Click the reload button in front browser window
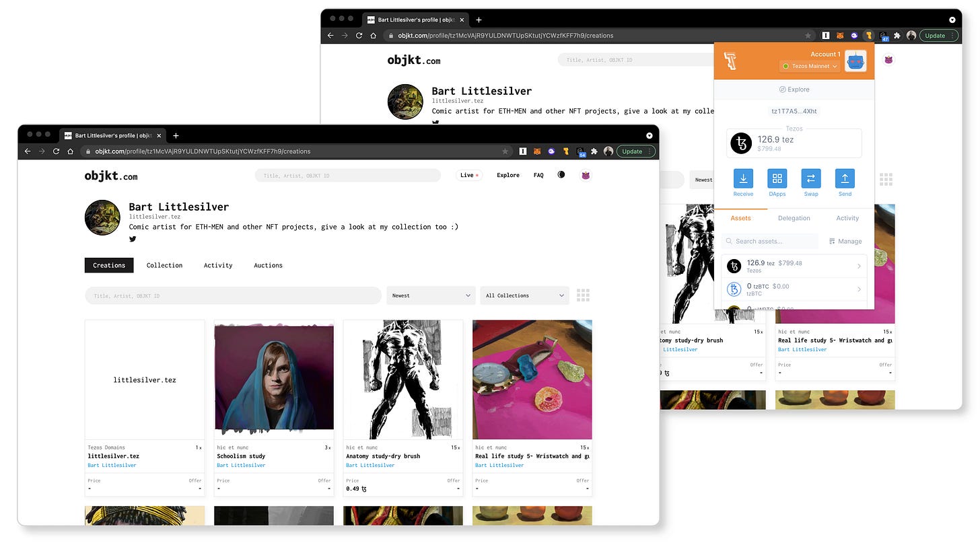The image size is (980, 543). coord(56,151)
